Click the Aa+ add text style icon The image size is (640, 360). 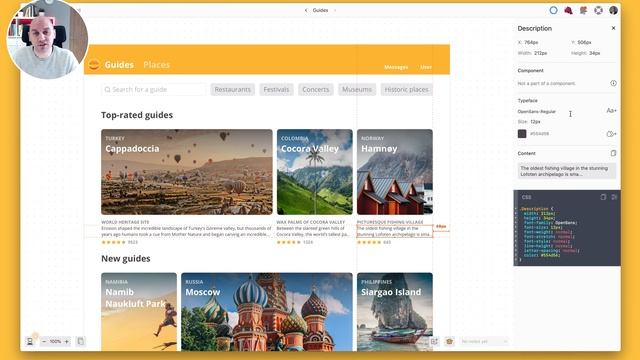[611, 111]
